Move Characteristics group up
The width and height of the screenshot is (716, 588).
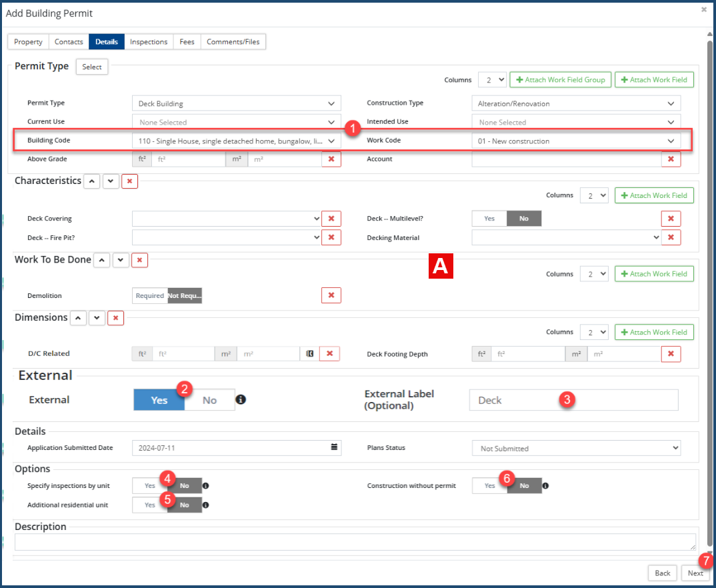click(92, 181)
